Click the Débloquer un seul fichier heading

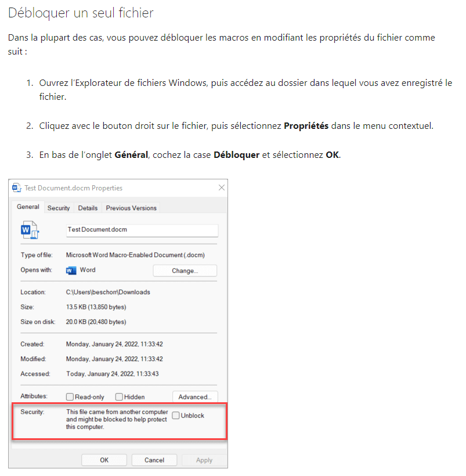click(x=81, y=12)
